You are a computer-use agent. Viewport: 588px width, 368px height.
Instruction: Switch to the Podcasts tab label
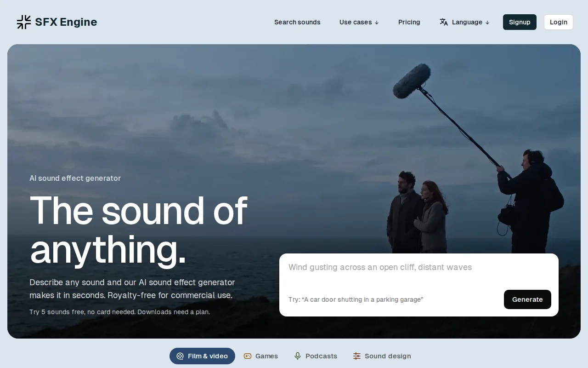pos(321,356)
